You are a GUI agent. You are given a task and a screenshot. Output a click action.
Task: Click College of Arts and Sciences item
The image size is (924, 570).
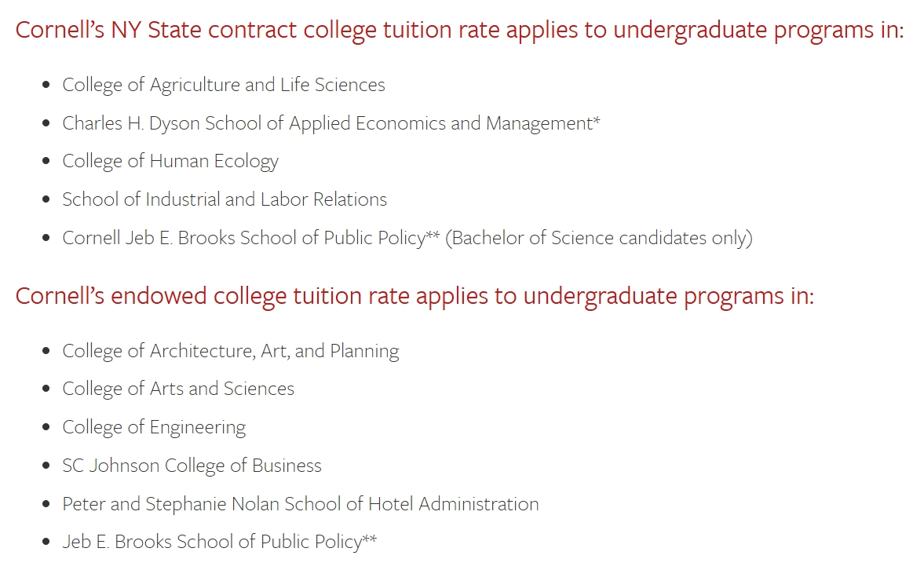[178, 389]
